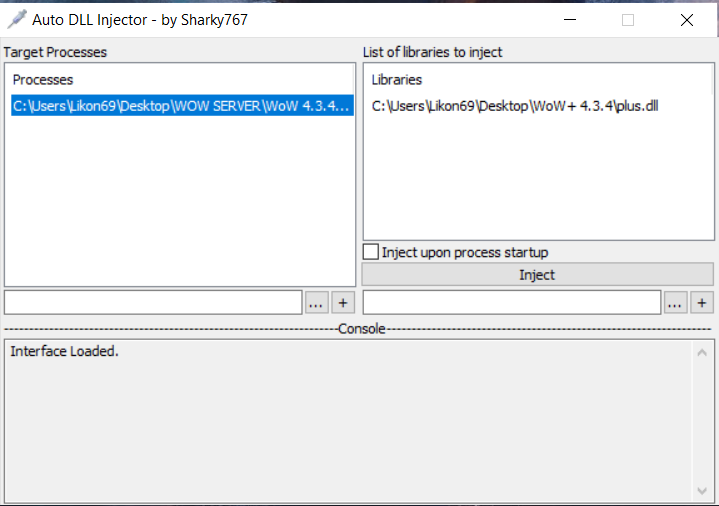Click the Interface Loaded console message
Viewport: 719px width, 506px height.
coord(64,352)
